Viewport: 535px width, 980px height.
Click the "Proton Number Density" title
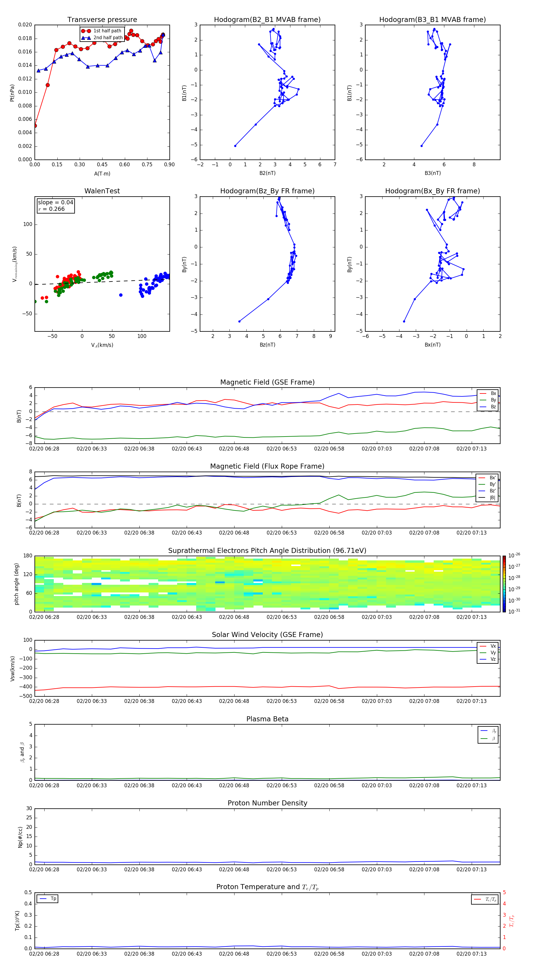[x=267, y=803]
